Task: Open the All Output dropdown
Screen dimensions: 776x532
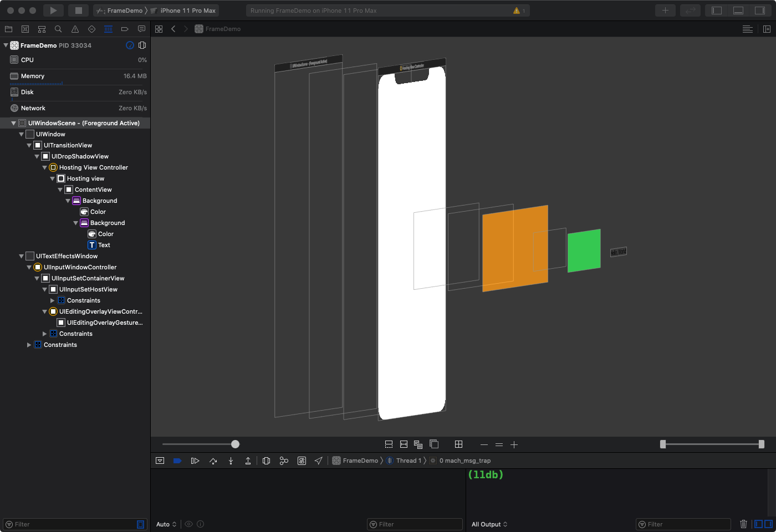Action: [489, 524]
